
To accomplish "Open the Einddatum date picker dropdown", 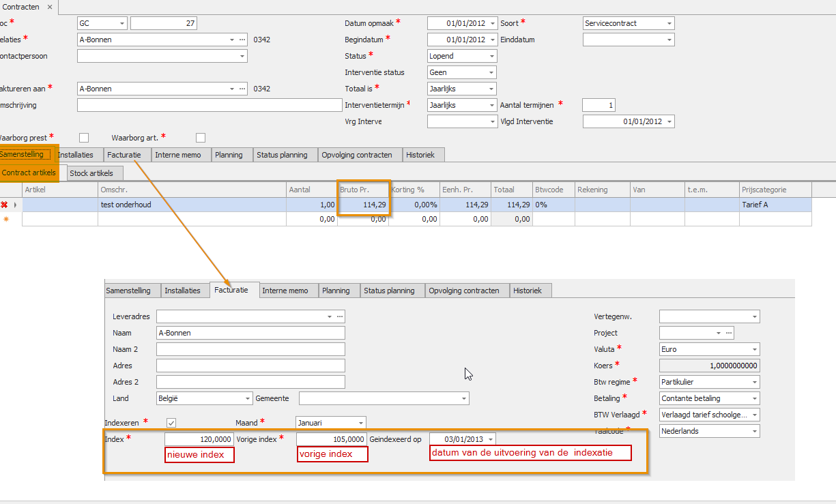I will [669, 40].
